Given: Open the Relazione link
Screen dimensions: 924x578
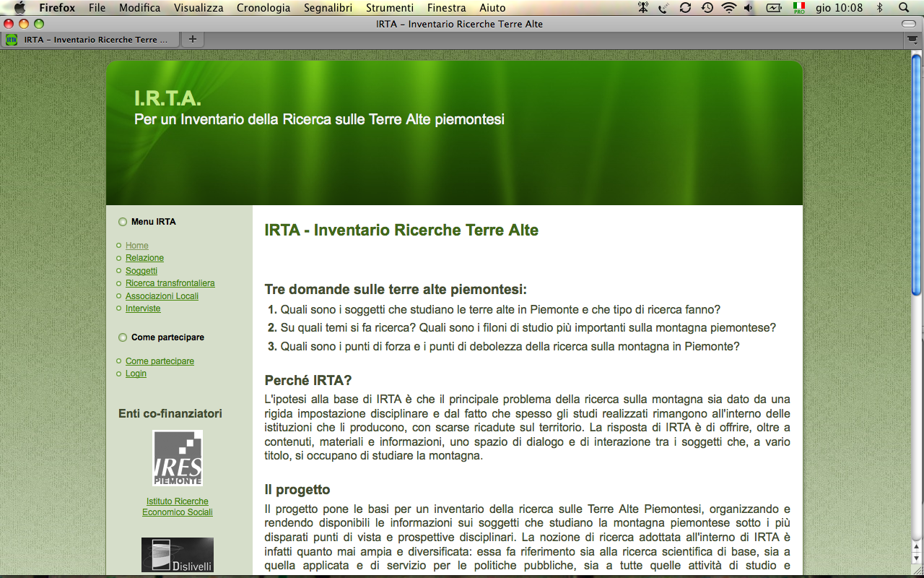Looking at the screenshot, I should click(144, 258).
